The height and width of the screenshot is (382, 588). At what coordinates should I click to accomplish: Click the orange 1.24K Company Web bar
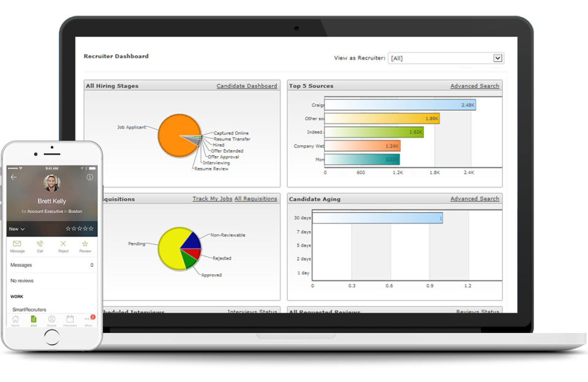tap(362, 146)
